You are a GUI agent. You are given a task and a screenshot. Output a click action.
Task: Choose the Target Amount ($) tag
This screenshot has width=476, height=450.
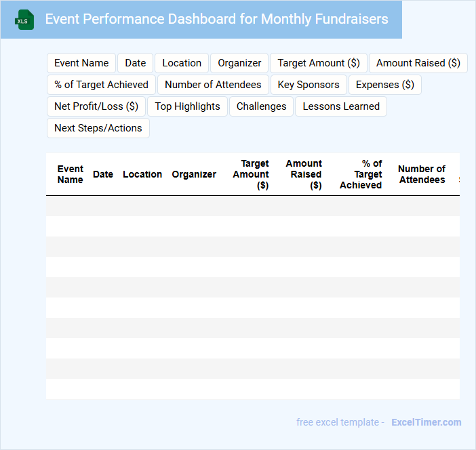(319, 63)
